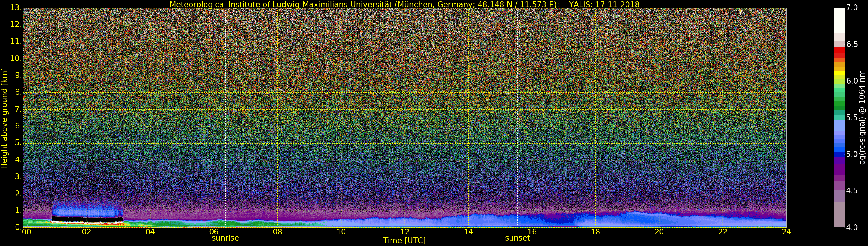Click the time axis tick label 06
This screenshot has height=246, width=868.
214,232
